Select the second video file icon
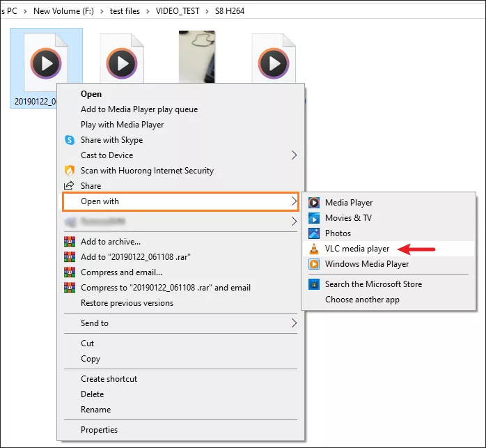Image resolution: width=486 pixels, height=448 pixels. tap(122, 59)
